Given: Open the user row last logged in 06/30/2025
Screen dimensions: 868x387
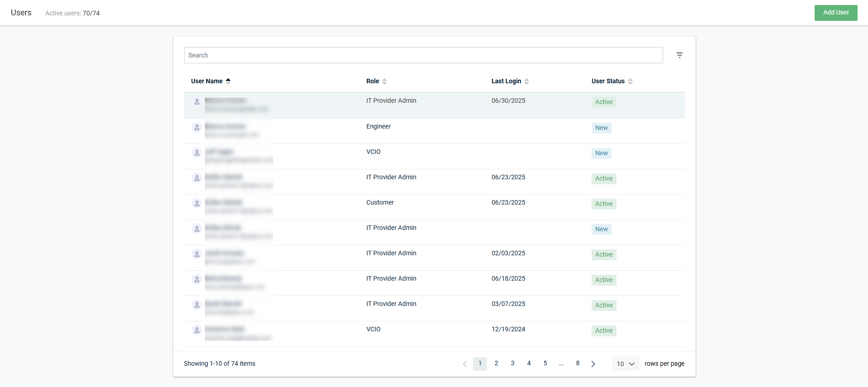Looking at the screenshot, I should pos(433,105).
